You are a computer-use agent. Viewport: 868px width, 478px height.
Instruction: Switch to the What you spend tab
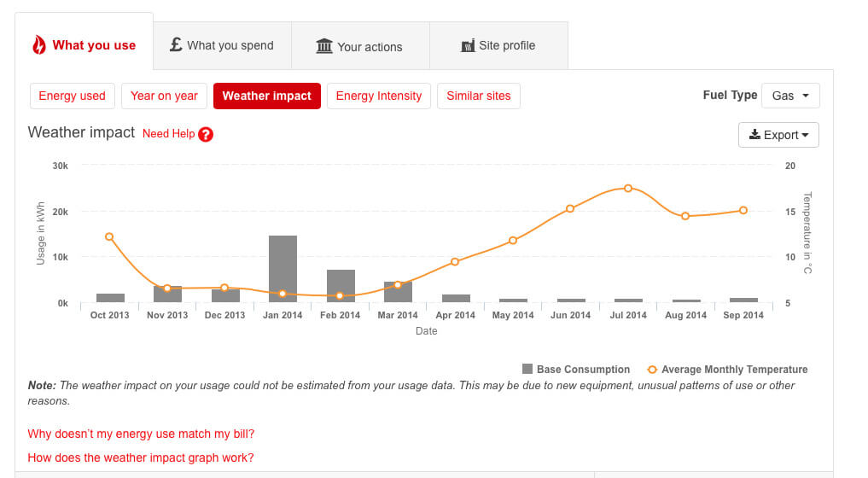coord(222,45)
